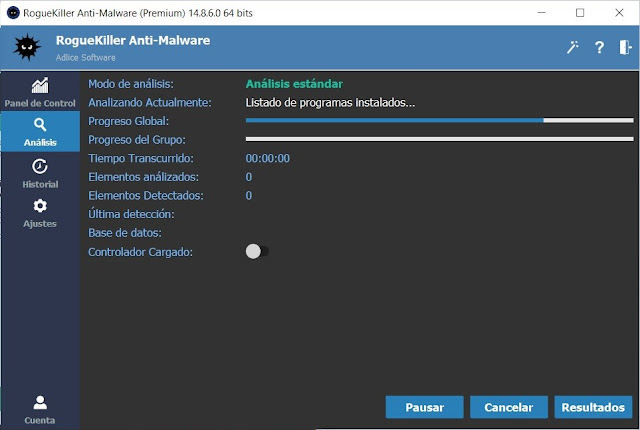
Task: Open the Cuenta account section
Action: 40,409
